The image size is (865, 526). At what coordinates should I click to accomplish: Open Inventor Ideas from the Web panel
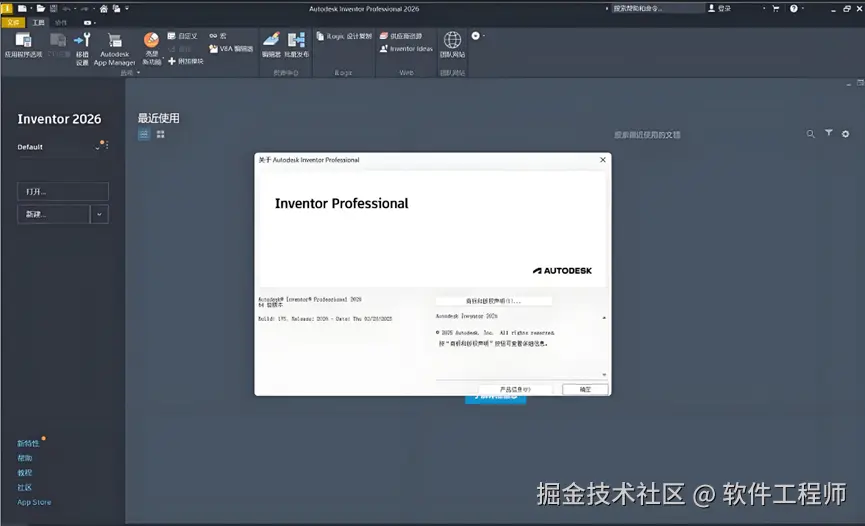click(406, 49)
